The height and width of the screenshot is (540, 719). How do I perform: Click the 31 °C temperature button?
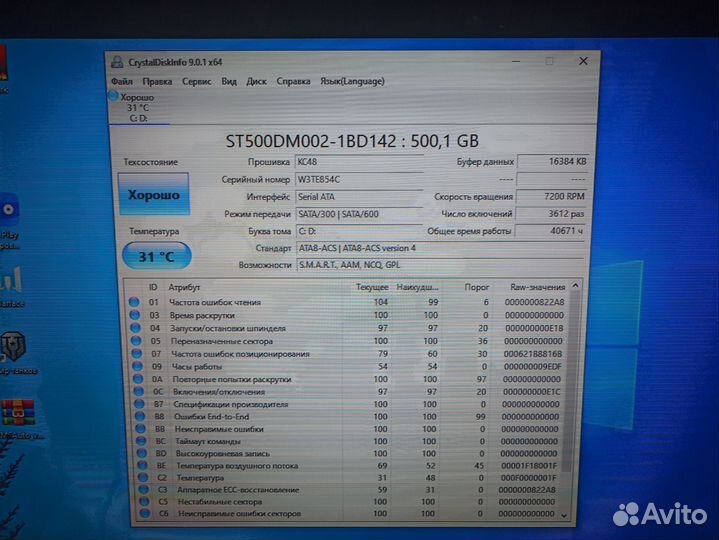click(156, 256)
